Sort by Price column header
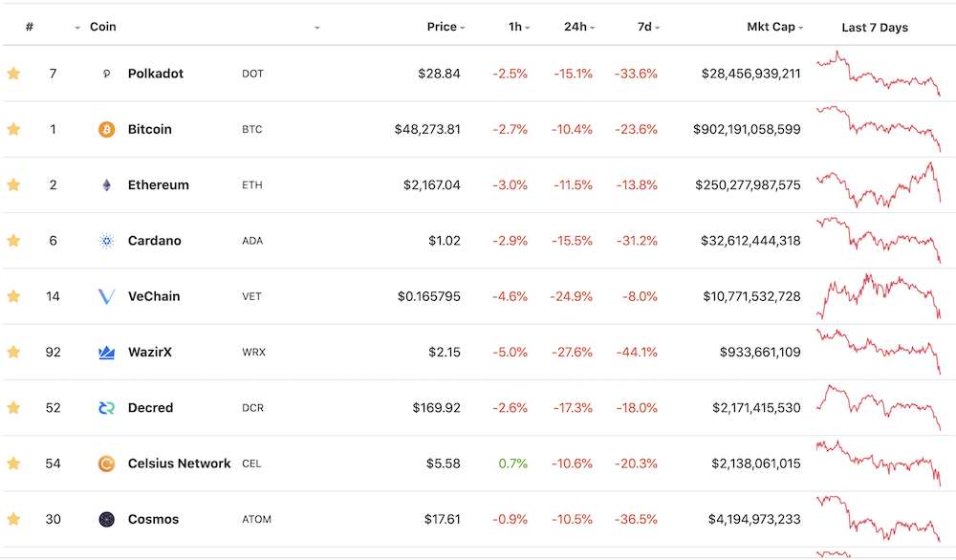Screen dimensions: 956x560 click(445, 27)
